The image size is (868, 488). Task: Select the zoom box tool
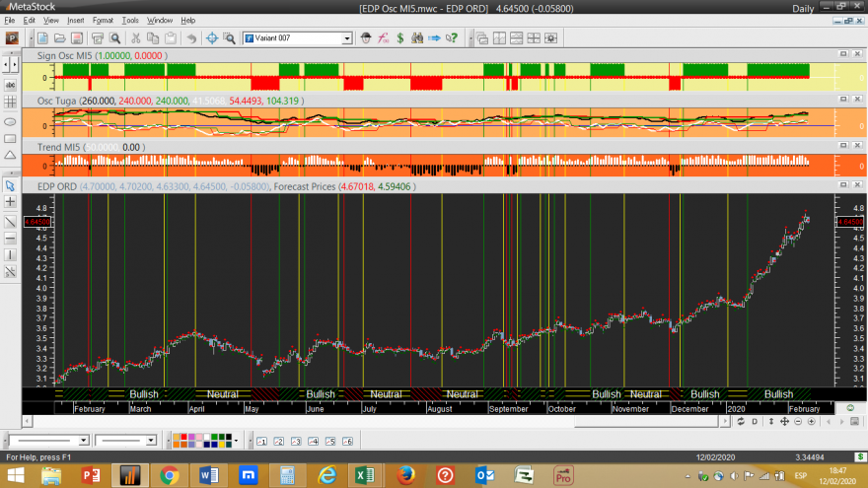click(x=229, y=38)
